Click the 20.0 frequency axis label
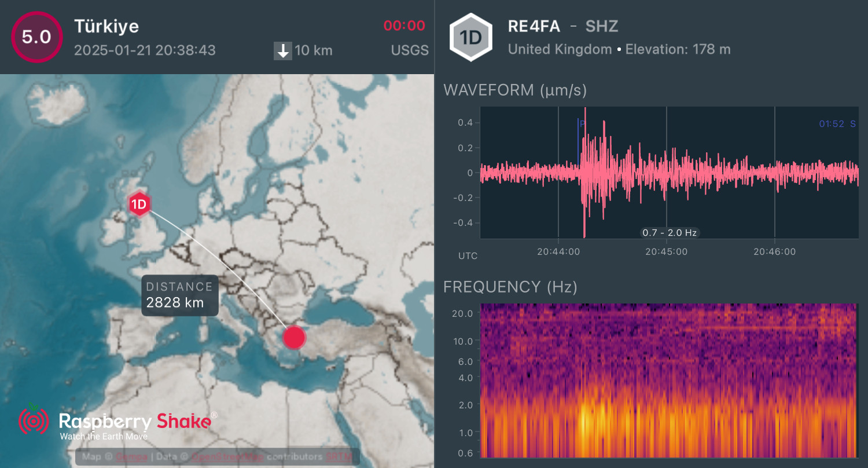The height and width of the screenshot is (468, 868). 462,313
